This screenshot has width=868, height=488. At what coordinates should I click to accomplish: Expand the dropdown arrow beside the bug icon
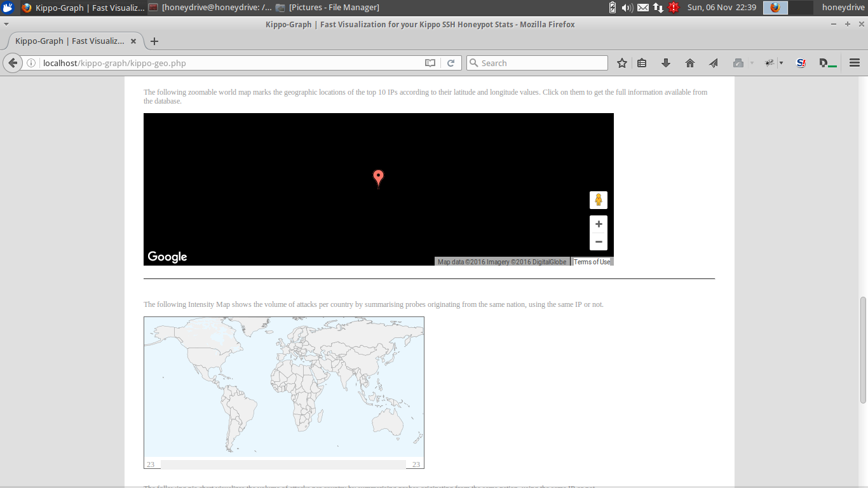781,63
